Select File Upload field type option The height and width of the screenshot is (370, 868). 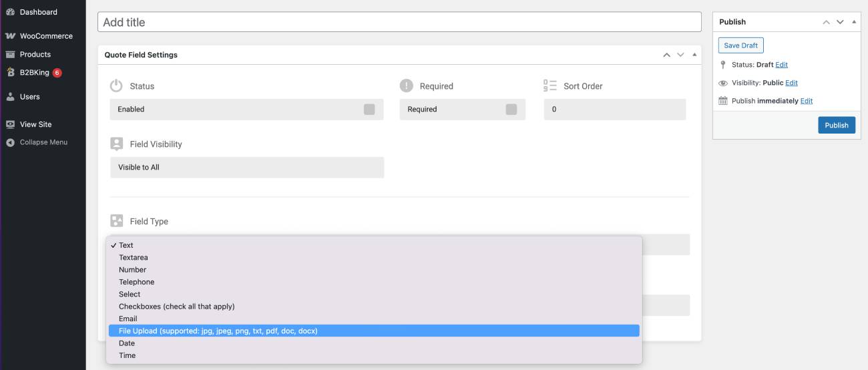(x=374, y=331)
